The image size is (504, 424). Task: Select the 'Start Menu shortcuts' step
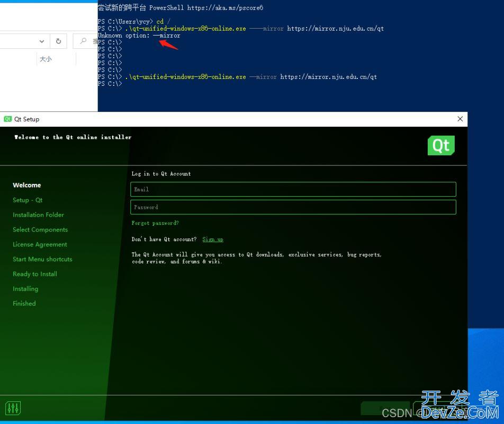tap(42, 259)
